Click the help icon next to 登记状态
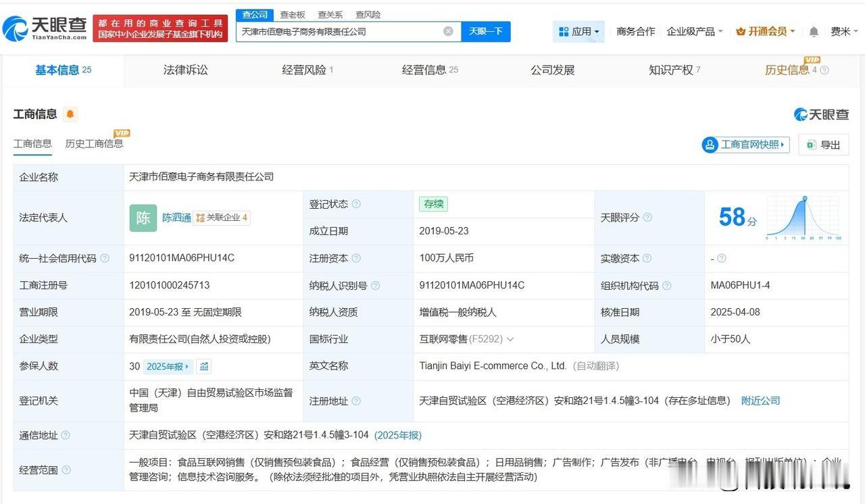 coord(356,204)
